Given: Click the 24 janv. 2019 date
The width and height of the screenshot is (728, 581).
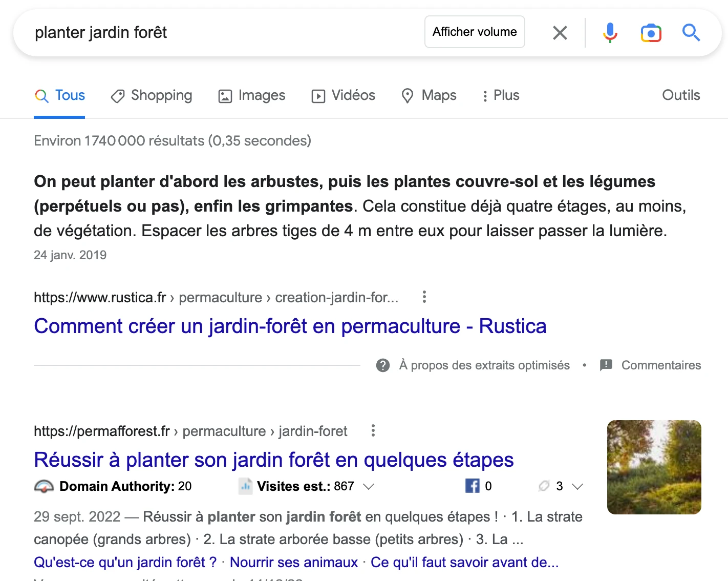Looking at the screenshot, I should (x=70, y=255).
